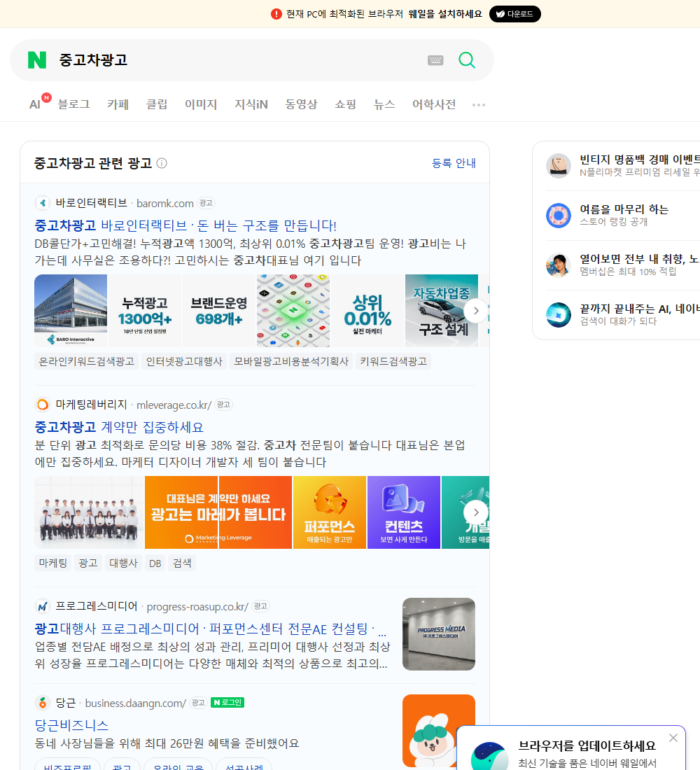700x770 pixels.
Task: Switch to the 이미지 tab
Action: pyautogui.click(x=201, y=104)
